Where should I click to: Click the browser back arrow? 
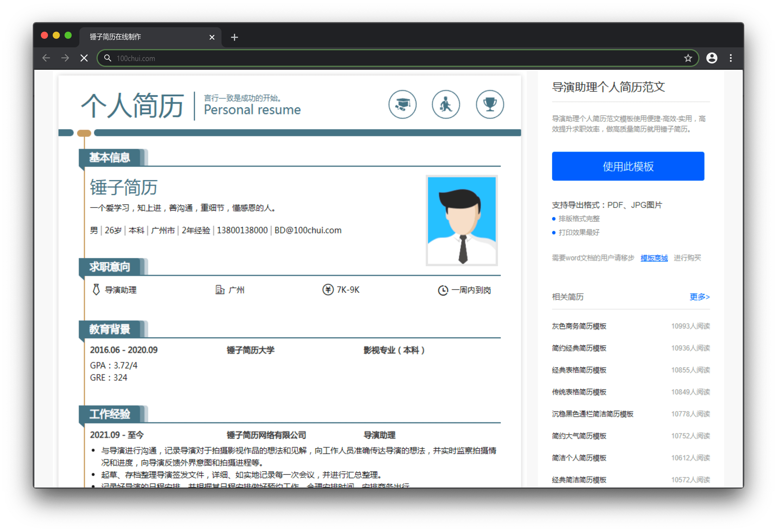point(46,58)
